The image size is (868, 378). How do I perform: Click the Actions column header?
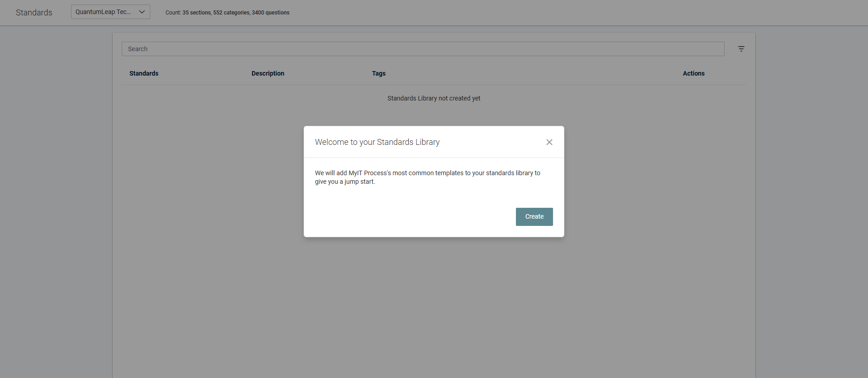pyautogui.click(x=693, y=73)
